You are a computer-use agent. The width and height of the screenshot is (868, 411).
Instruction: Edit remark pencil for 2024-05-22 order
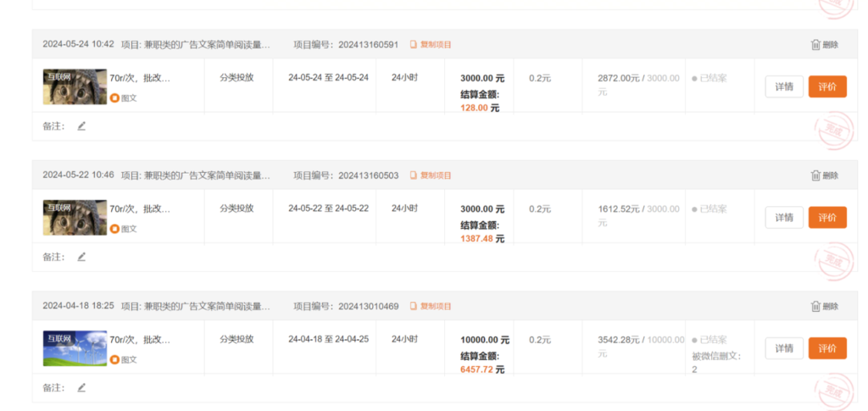pyautogui.click(x=81, y=257)
